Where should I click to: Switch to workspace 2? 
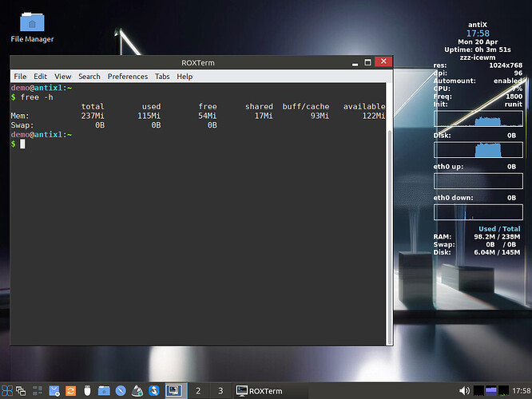[x=198, y=391]
